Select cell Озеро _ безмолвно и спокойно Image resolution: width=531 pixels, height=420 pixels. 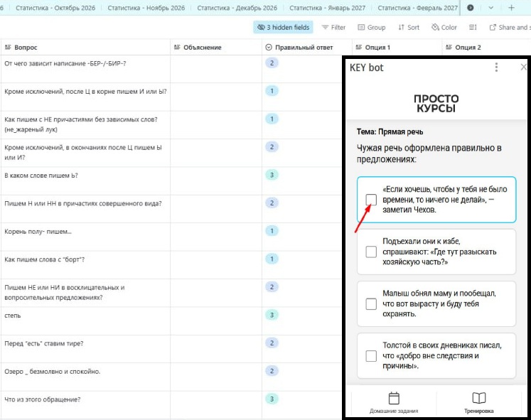coord(85,377)
